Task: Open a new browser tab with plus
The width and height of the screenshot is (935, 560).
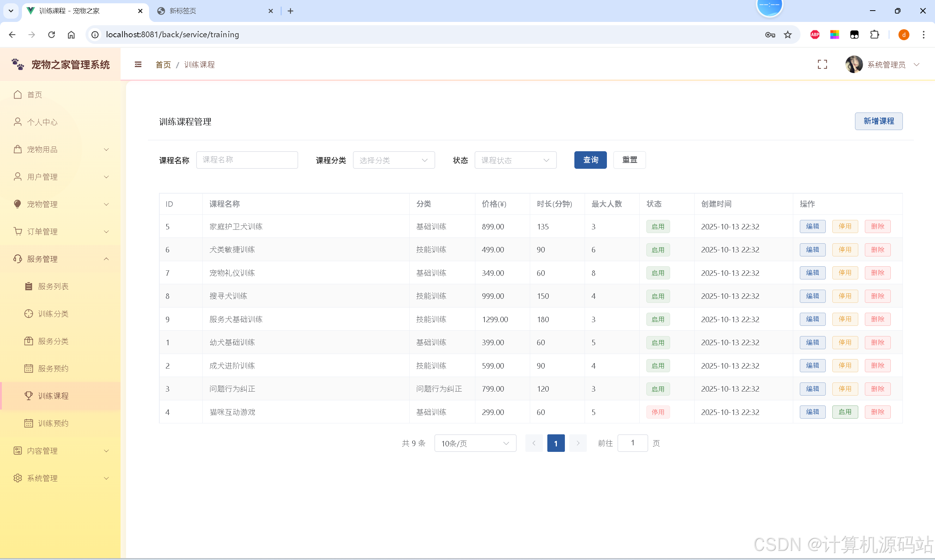Action: coord(290,11)
